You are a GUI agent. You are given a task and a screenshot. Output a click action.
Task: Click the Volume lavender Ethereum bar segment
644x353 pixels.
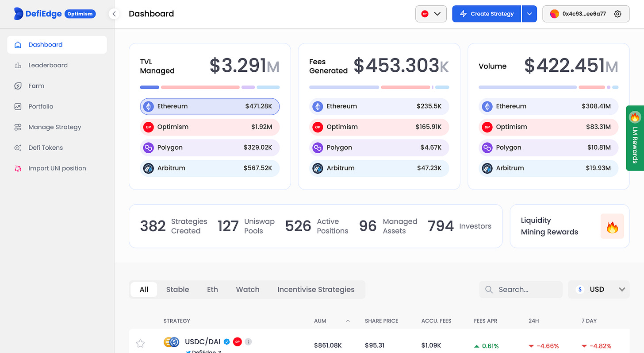(x=528, y=87)
